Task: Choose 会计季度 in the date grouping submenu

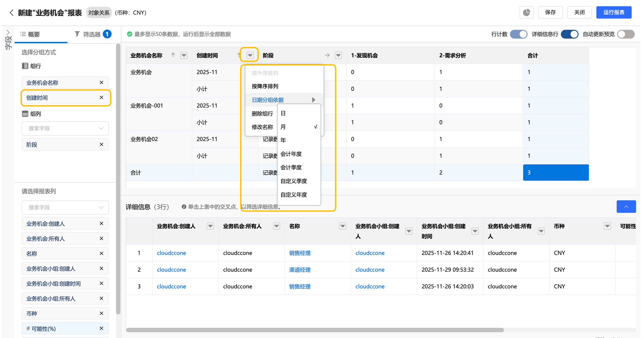Action: tap(291, 168)
